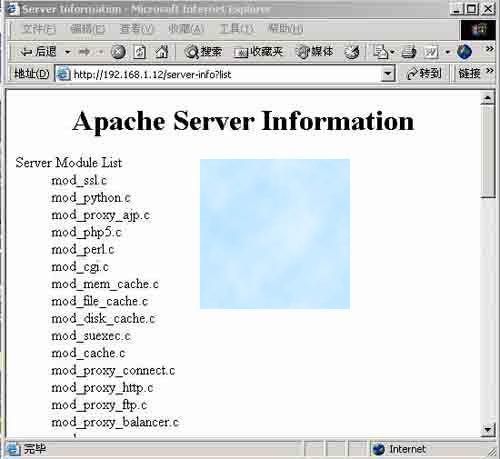Click the 'Server Module List' text
This screenshot has width=500, height=459.
point(69,163)
